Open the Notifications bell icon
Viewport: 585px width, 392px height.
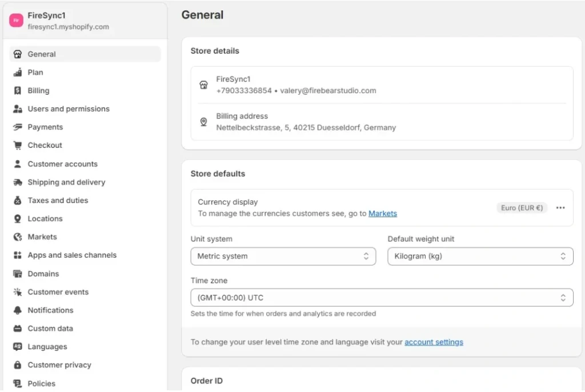[x=19, y=310]
